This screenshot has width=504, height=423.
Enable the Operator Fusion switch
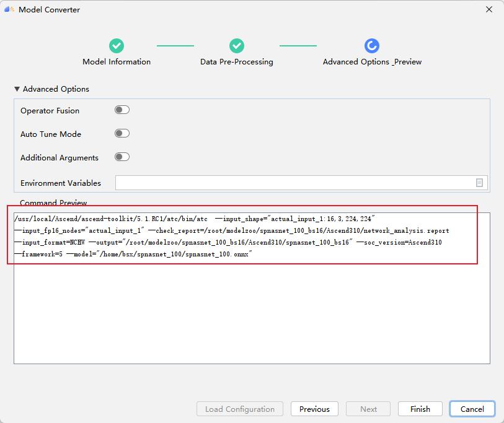click(122, 110)
